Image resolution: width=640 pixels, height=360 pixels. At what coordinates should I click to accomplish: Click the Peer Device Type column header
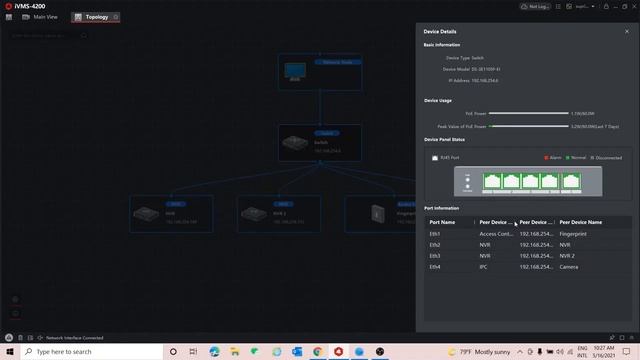coord(496,222)
